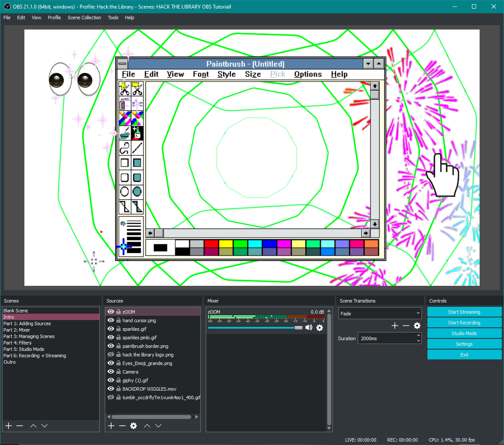Click Start Recording button

(464, 323)
